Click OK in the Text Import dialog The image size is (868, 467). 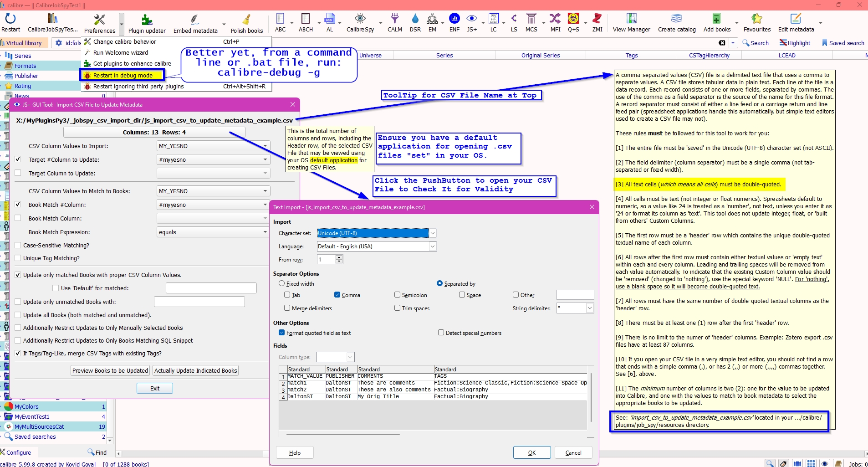[x=532, y=452]
